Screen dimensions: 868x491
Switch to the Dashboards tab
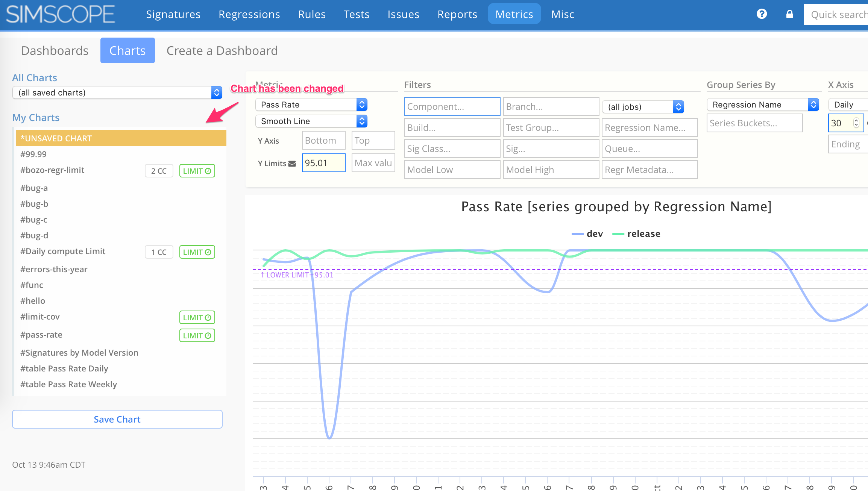(55, 50)
